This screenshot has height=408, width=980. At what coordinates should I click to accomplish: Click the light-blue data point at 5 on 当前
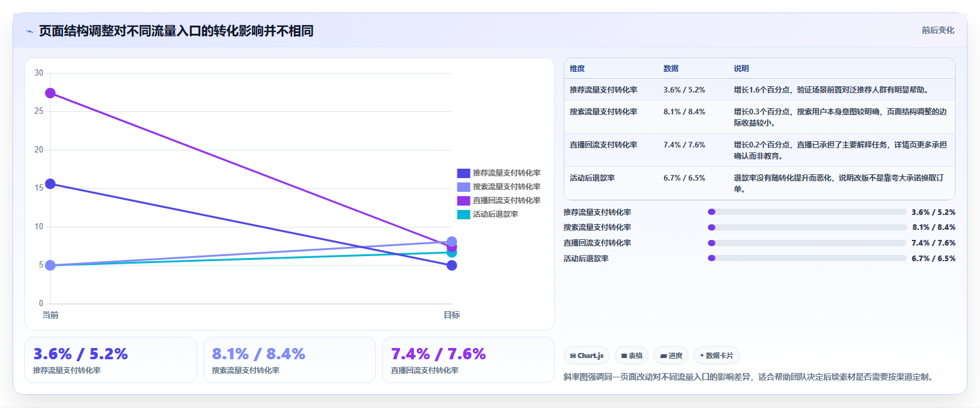(51, 266)
